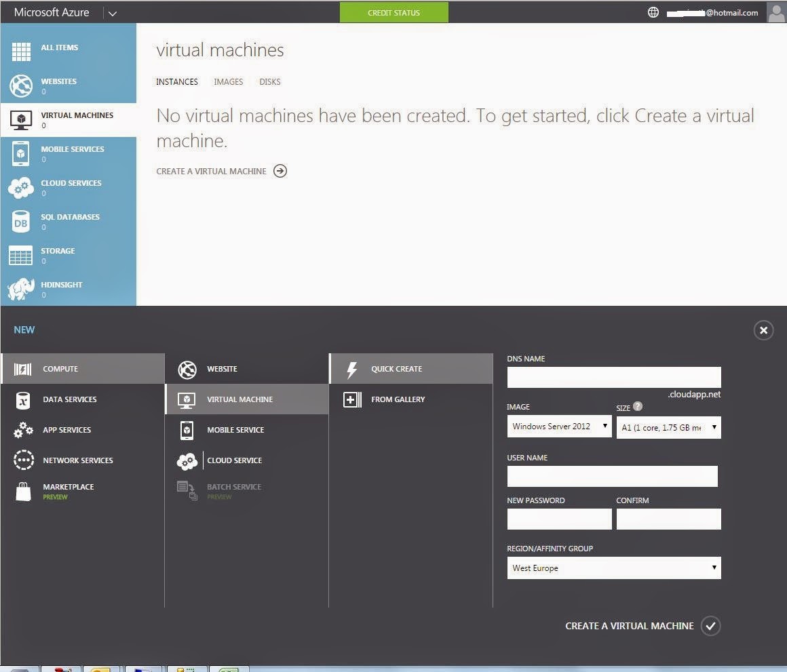
Task: Confirm with the checkmark circle button
Action: pos(711,626)
